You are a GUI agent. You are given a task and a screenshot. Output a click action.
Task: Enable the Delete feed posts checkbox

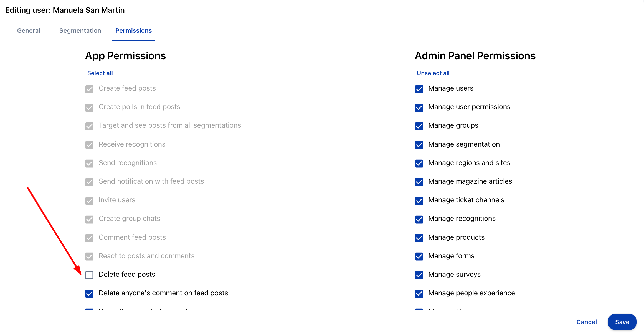[x=89, y=275]
